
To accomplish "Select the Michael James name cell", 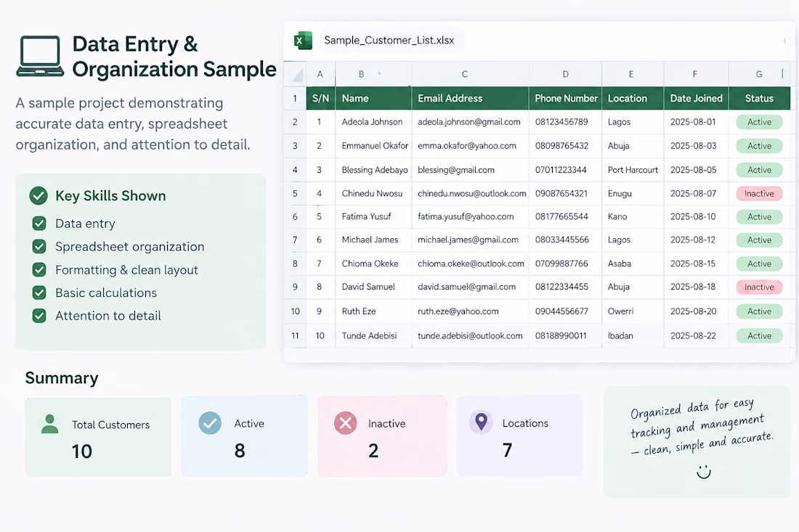I will pos(373,240).
